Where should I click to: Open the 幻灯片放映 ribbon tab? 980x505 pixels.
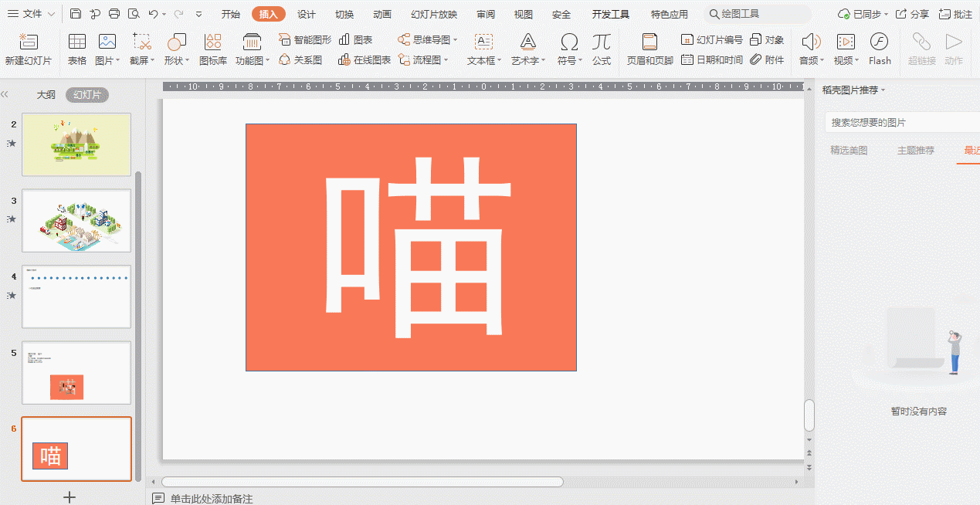(434, 14)
